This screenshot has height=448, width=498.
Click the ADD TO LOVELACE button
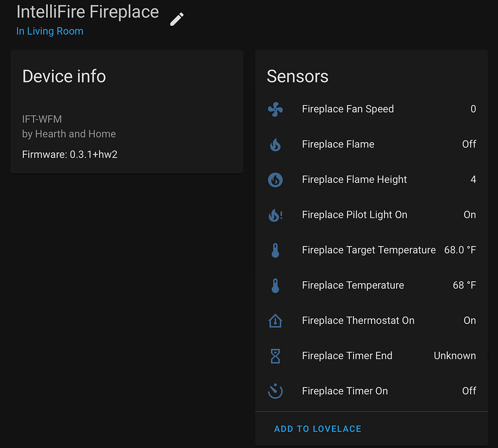coord(318,429)
